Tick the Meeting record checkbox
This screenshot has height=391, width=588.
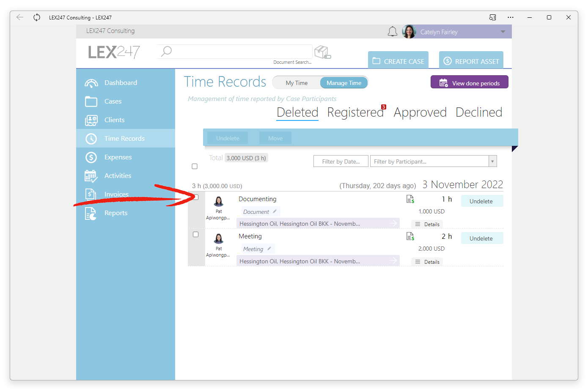point(196,235)
